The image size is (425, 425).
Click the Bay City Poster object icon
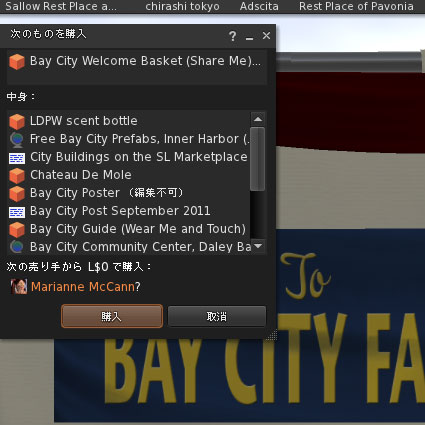pyautogui.click(x=17, y=193)
